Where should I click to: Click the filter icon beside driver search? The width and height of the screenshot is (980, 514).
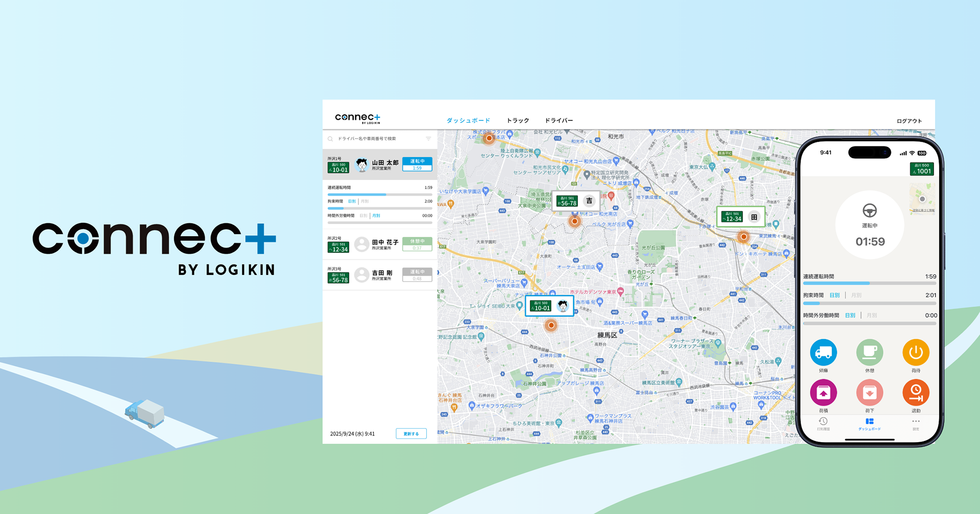[428, 139]
